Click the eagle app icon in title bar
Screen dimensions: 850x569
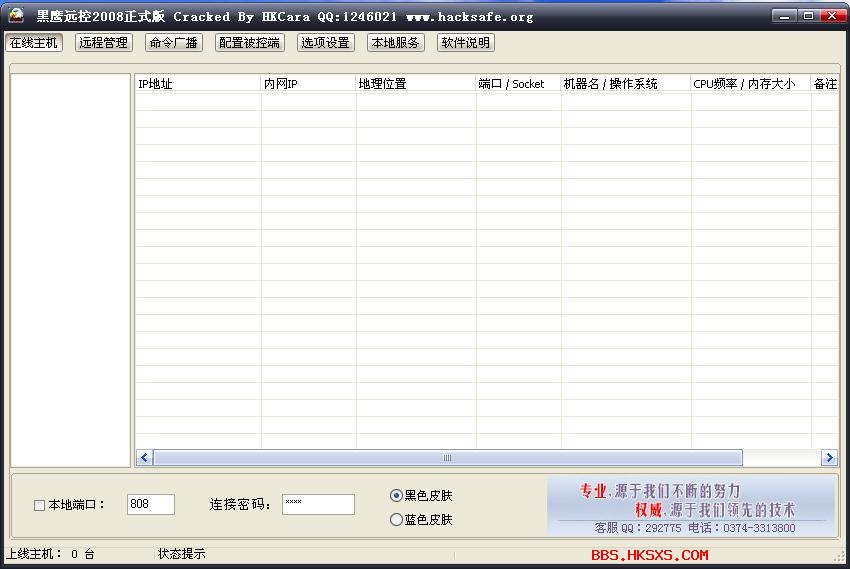pos(16,15)
